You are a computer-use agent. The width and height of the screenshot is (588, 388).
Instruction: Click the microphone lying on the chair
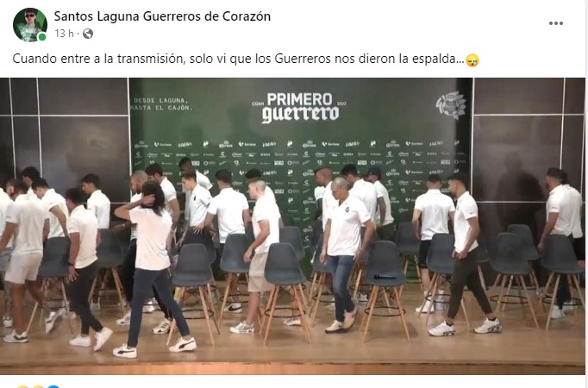(x=385, y=277)
